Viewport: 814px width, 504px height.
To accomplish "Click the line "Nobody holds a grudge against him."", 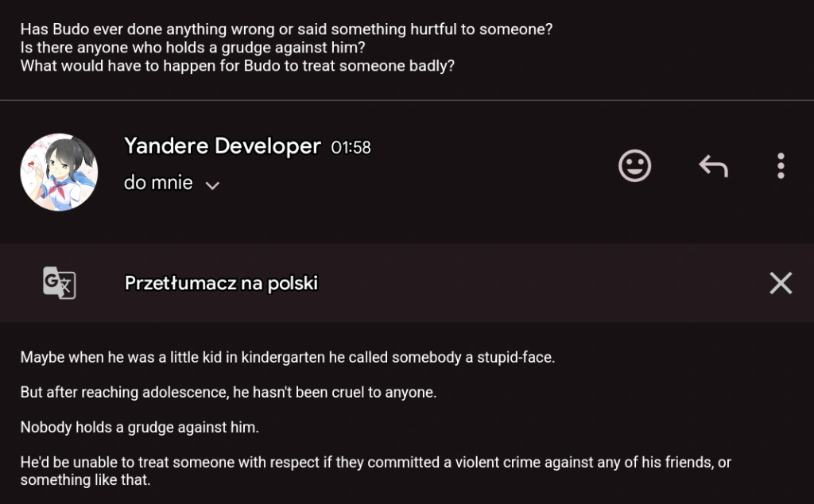I will (140, 428).
